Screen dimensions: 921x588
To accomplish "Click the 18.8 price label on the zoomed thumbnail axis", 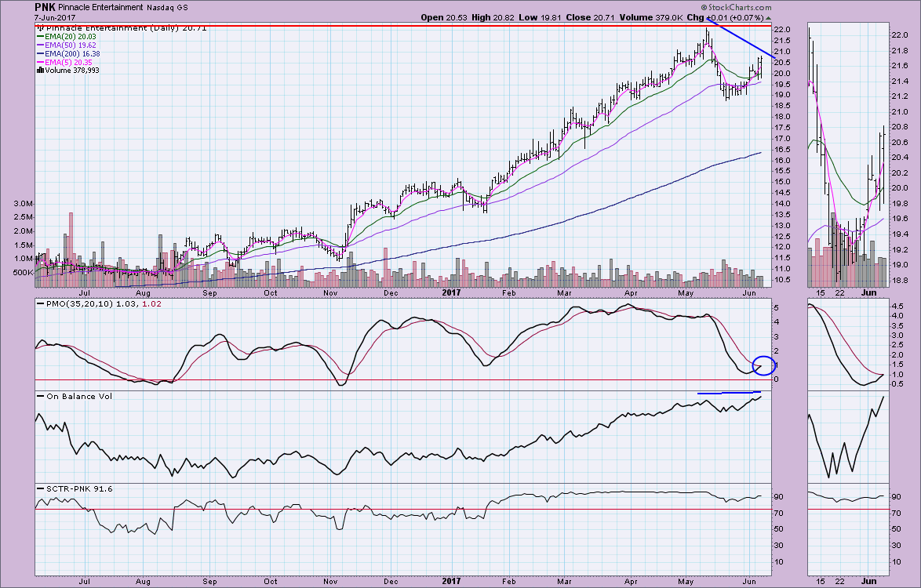I will (900, 281).
